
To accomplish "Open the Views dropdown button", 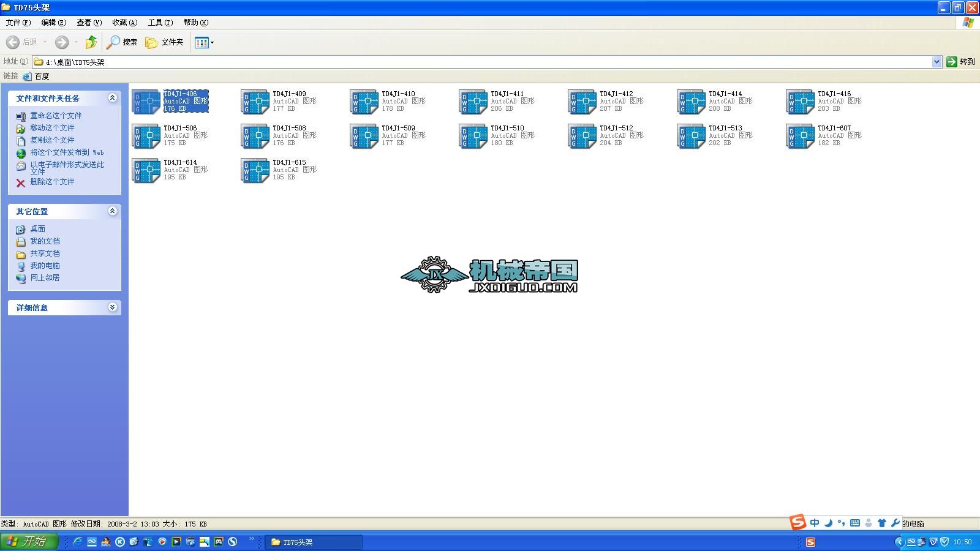I will pos(205,42).
